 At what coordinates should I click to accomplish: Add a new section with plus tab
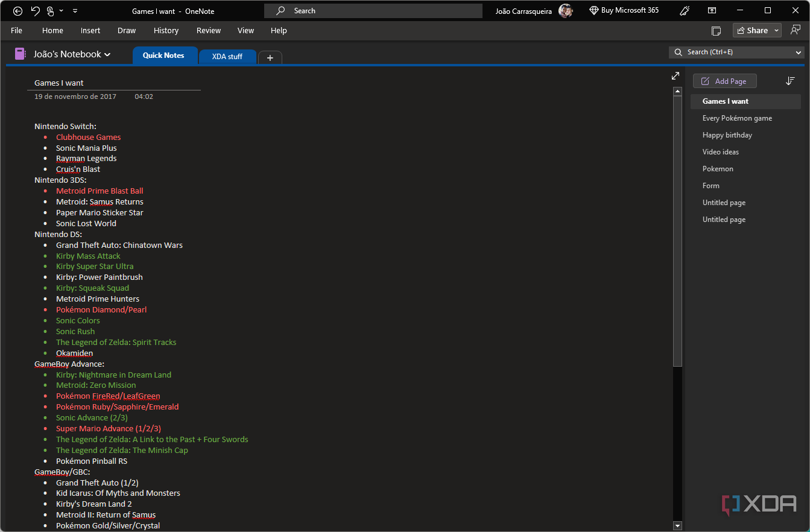270,58
